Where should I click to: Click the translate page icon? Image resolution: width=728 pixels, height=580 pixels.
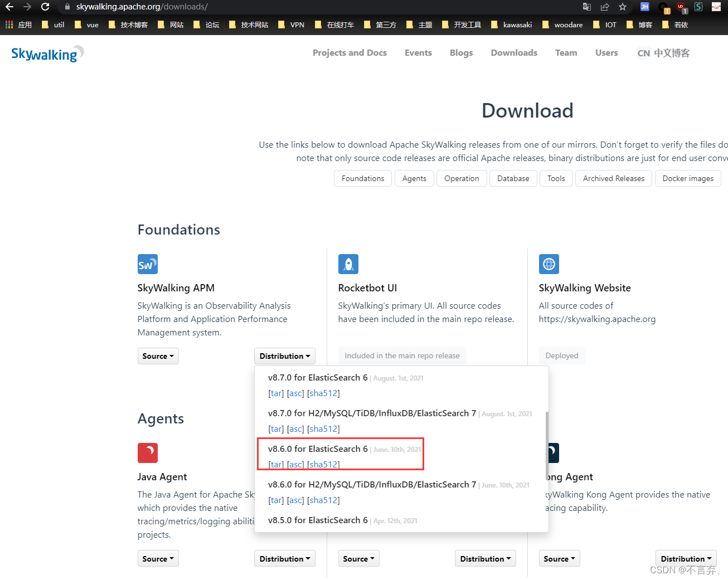[587, 7]
